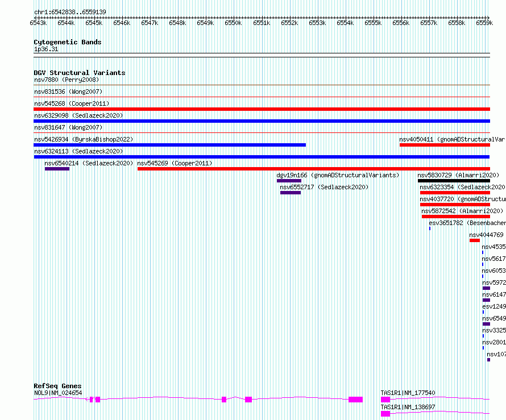Click the nsv831536 (Wong2007) variant label
Screen dimensions: 506x420
coord(68,92)
